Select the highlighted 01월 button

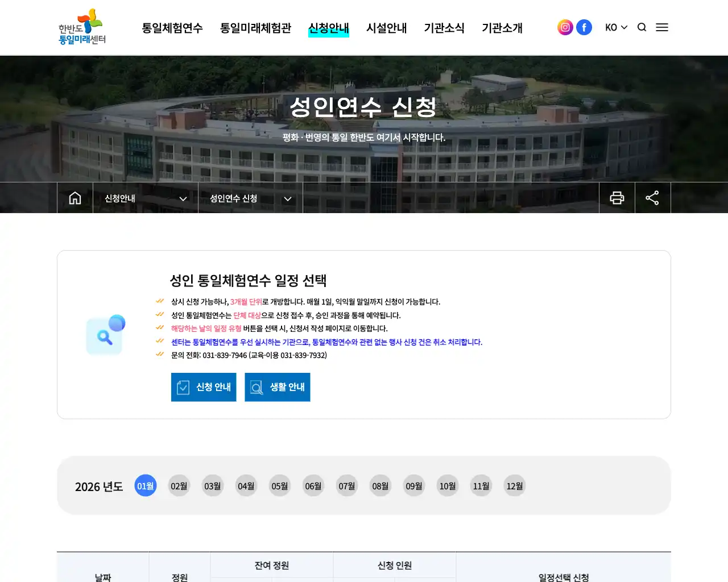click(x=145, y=485)
